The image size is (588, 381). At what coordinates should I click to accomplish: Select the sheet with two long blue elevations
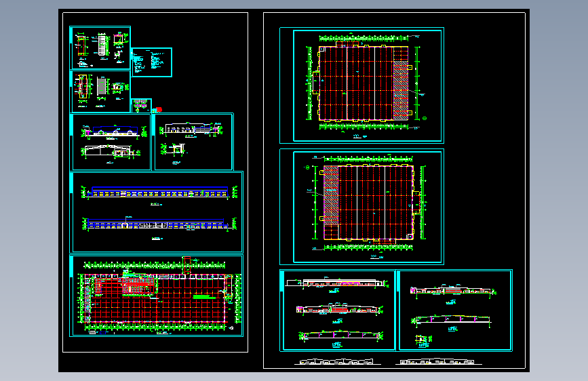point(157,212)
